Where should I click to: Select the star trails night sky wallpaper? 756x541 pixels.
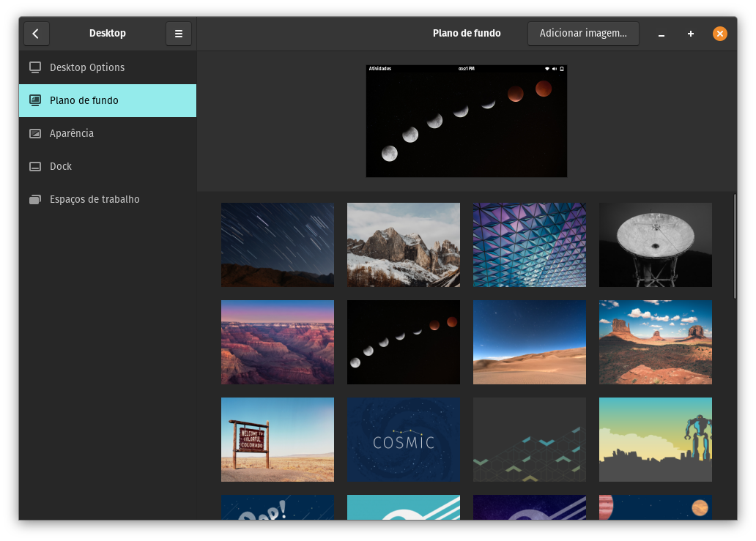278,245
